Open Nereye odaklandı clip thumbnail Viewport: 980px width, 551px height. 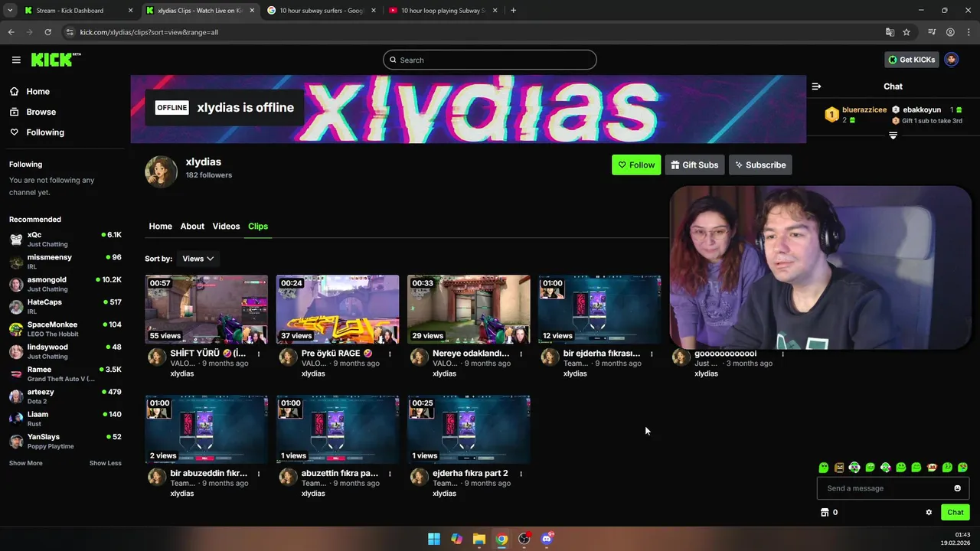click(x=469, y=309)
